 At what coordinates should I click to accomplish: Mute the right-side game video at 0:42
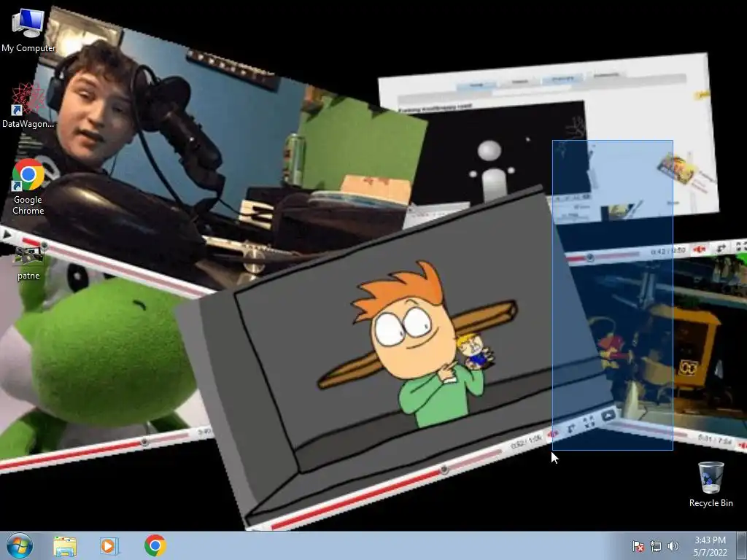[699, 249]
